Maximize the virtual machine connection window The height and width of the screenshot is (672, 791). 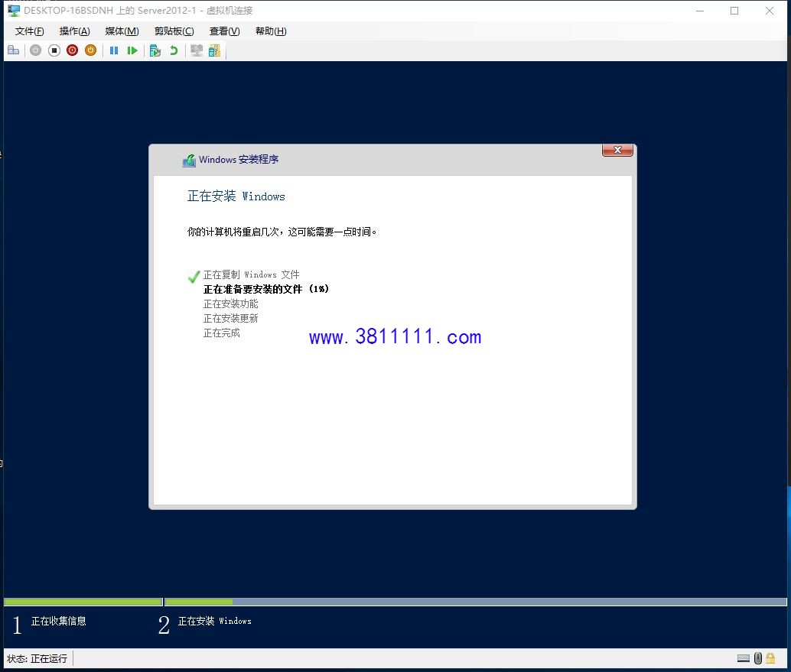(734, 11)
